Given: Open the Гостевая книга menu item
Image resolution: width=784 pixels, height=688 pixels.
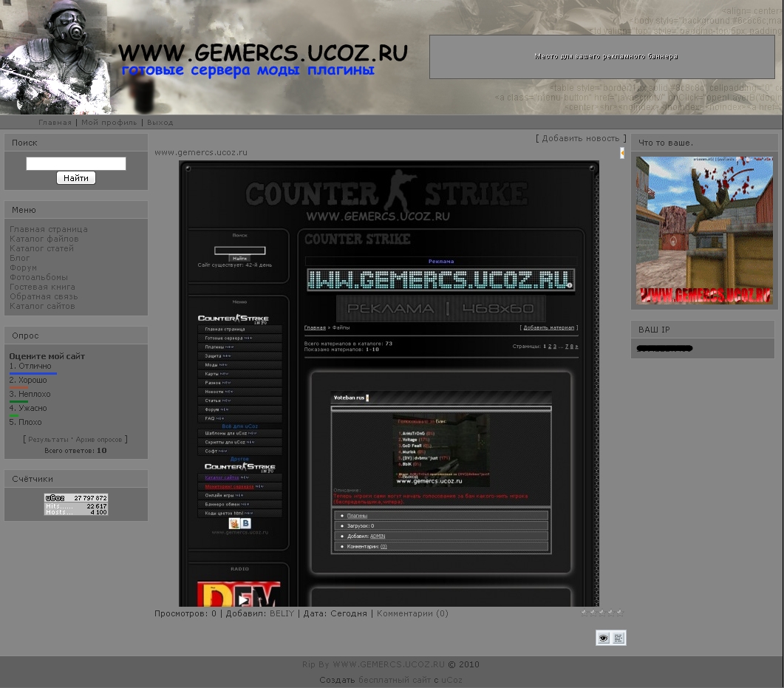Looking at the screenshot, I should (43, 287).
